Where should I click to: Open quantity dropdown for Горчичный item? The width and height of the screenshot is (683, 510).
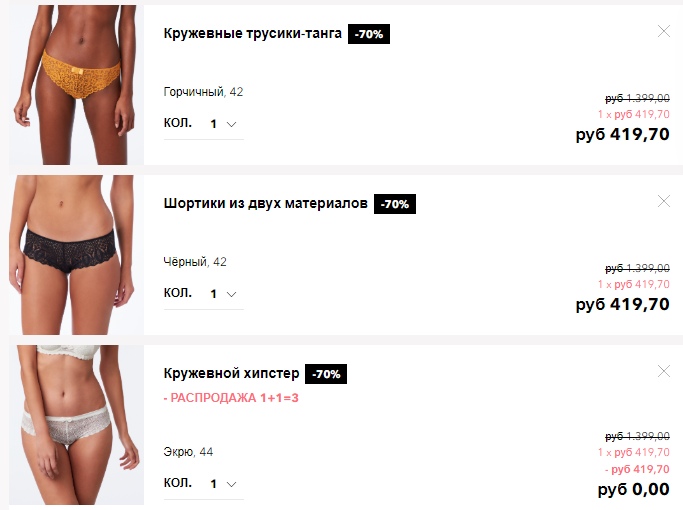(223, 124)
